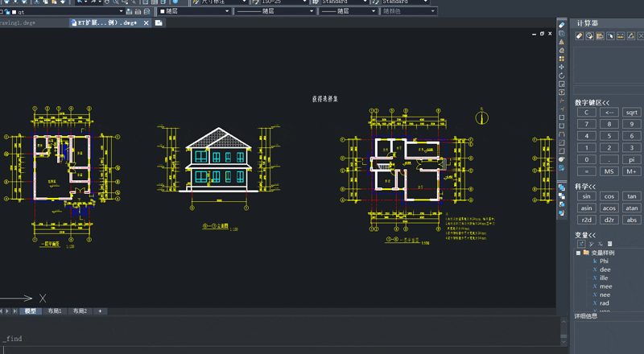Click the calculator's Paste value to command line icon
644x354 pixels.
pyautogui.click(x=600, y=36)
